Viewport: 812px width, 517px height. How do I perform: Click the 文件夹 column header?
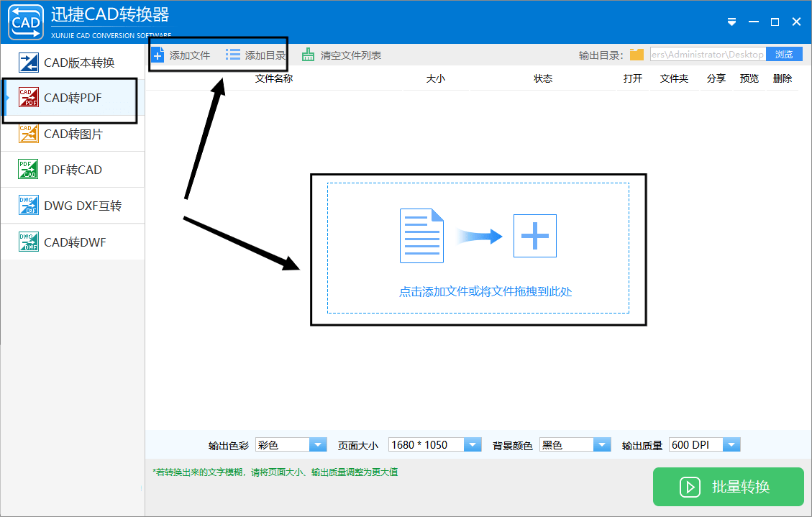click(x=674, y=78)
